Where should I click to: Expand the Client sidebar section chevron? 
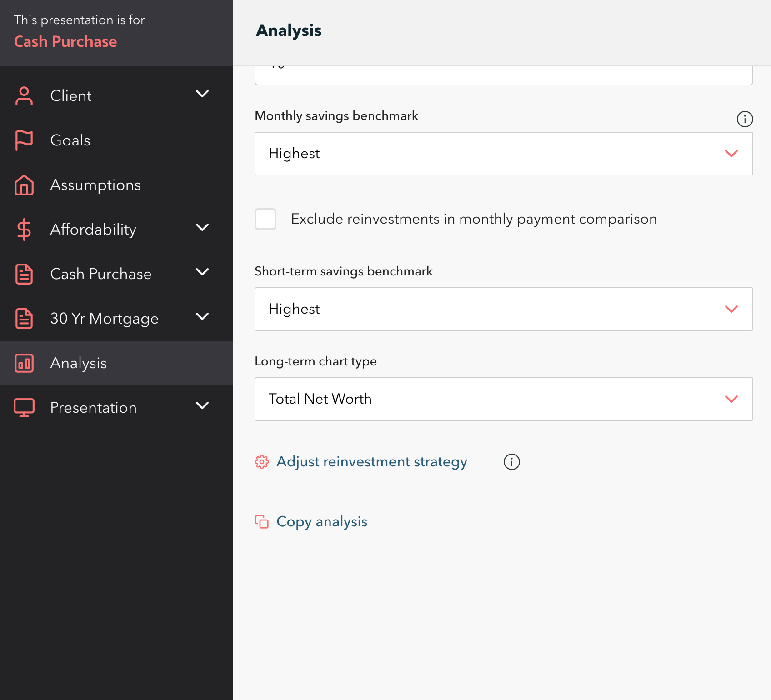tap(202, 94)
